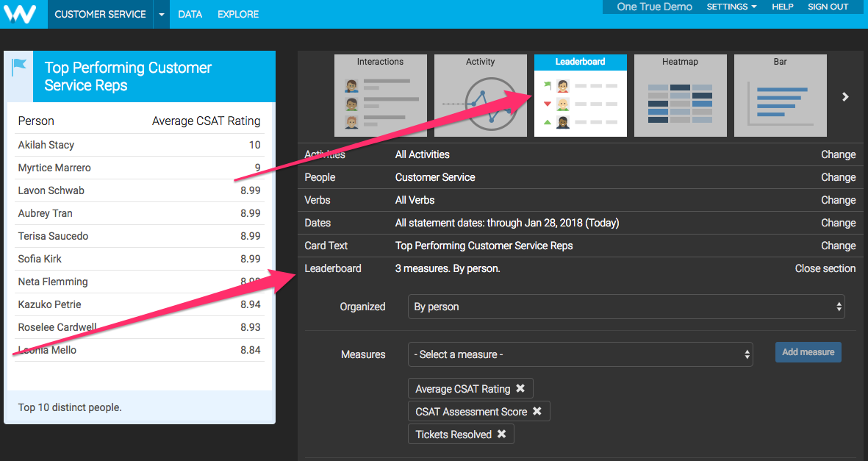Click the Add measure button
Screen dimensions: 868x461
pyautogui.click(x=808, y=352)
